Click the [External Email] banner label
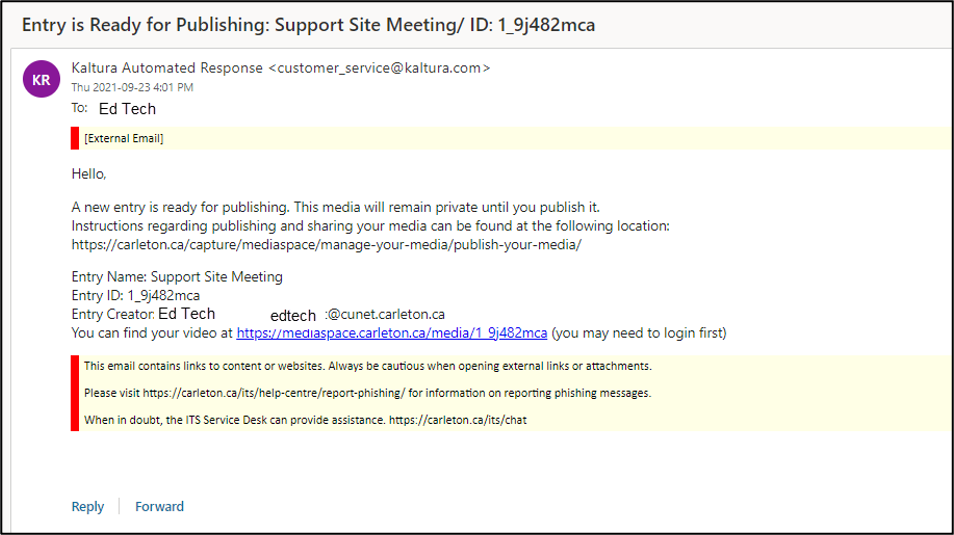 coord(124,138)
